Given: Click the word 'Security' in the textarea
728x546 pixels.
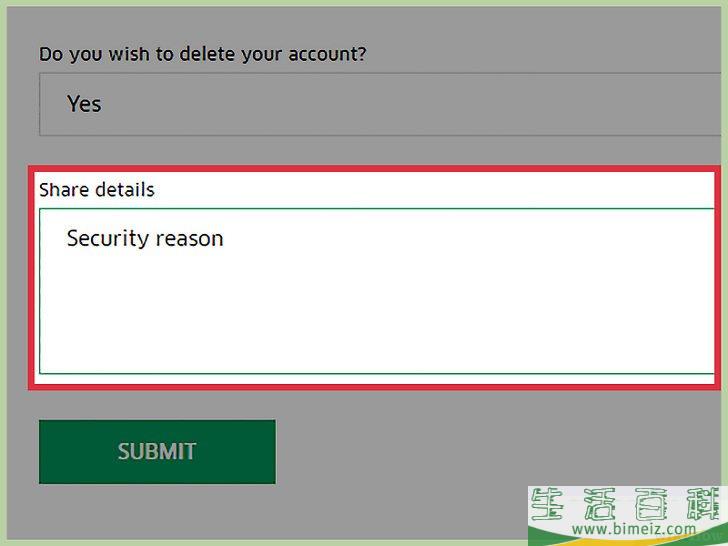Looking at the screenshot, I should [x=105, y=239].
